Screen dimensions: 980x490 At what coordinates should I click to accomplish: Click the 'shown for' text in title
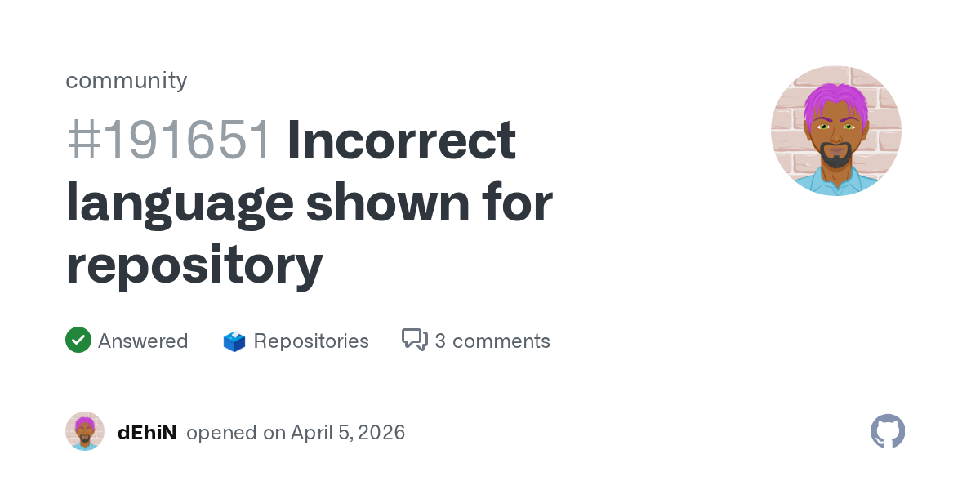tap(429, 203)
